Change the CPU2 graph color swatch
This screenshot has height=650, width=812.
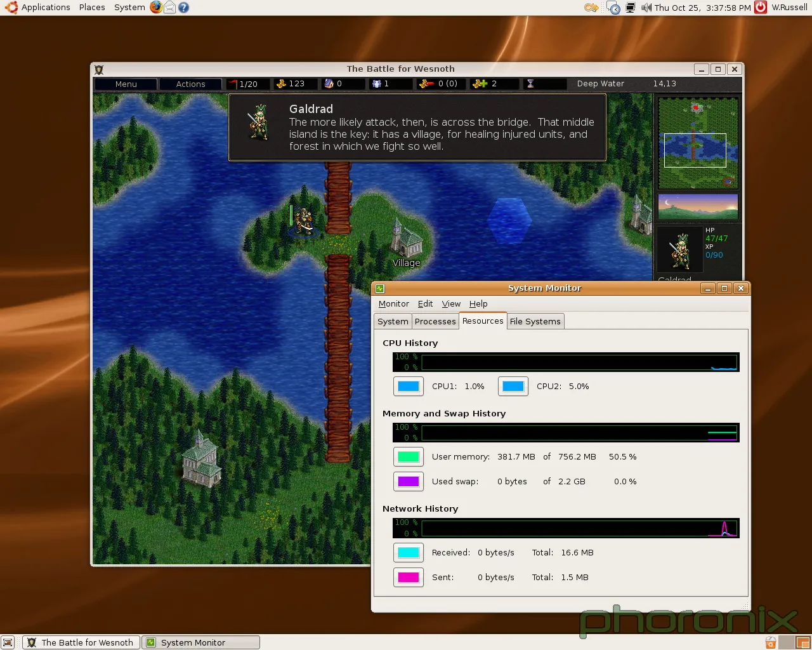click(513, 386)
